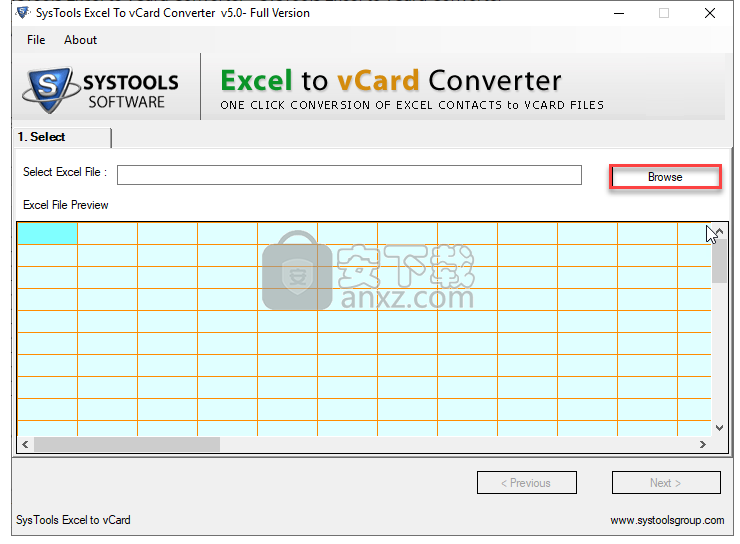Click the horizontal scrollbar thumb
Screen dimensions: 740x544
pyautogui.click(x=127, y=444)
